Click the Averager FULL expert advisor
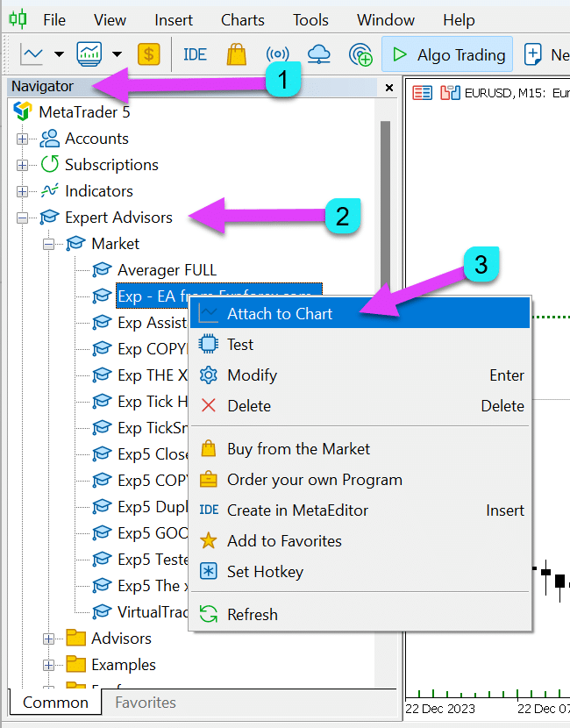The image size is (570, 728). (x=167, y=270)
